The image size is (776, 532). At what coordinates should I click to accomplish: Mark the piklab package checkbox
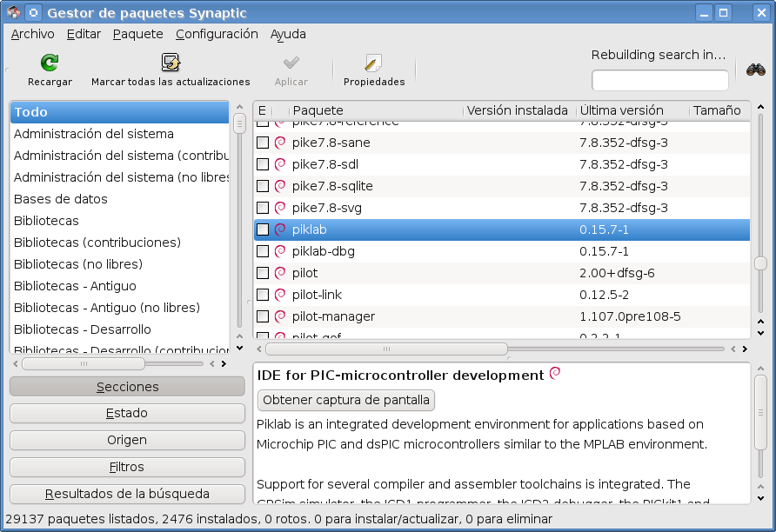[x=262, y=229]
